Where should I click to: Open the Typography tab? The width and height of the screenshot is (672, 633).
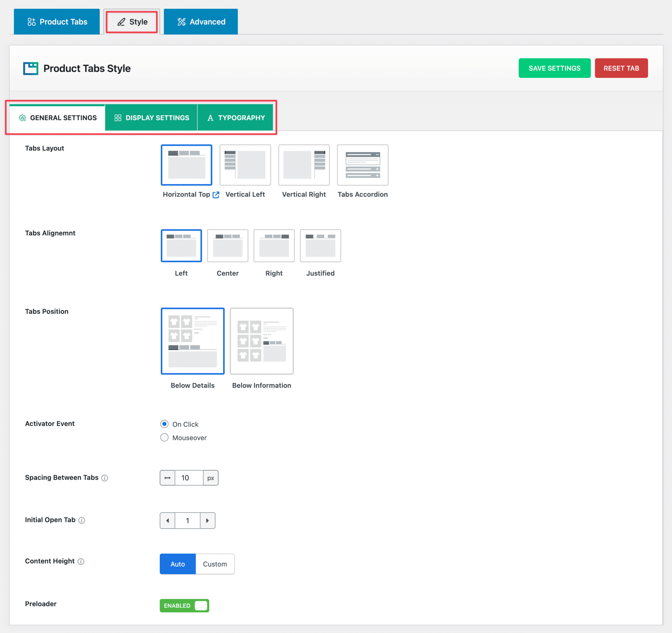[236, 118]
